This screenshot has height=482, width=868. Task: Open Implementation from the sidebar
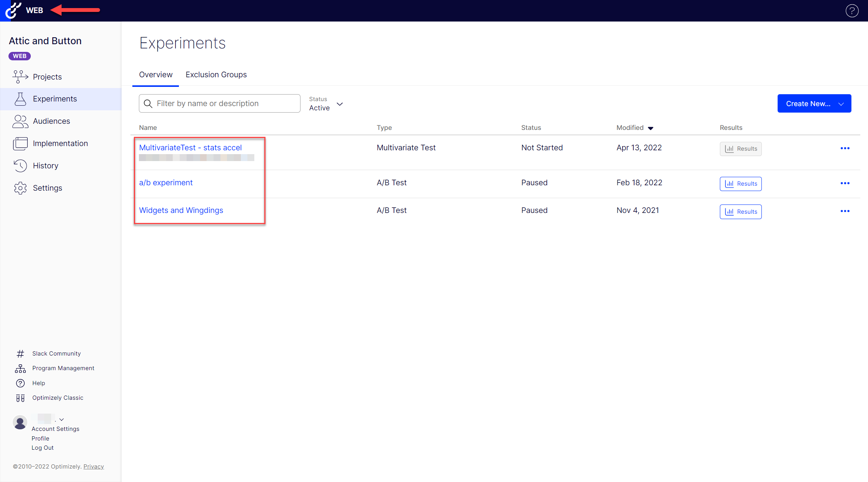click(x=61, y=143)
